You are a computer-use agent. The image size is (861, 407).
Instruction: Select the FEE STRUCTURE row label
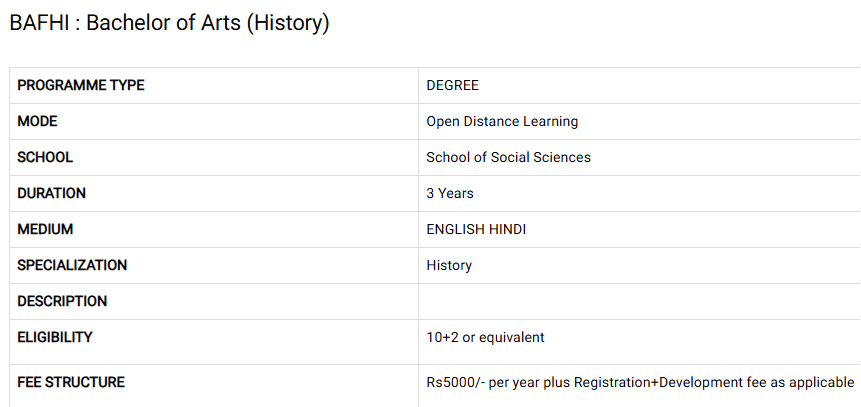point(71,382)
